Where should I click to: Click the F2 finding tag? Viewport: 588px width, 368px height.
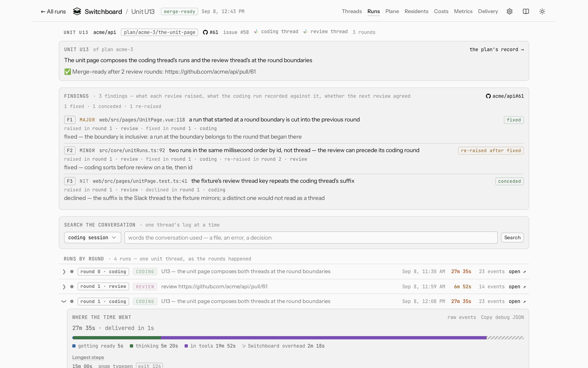[70, 150]
